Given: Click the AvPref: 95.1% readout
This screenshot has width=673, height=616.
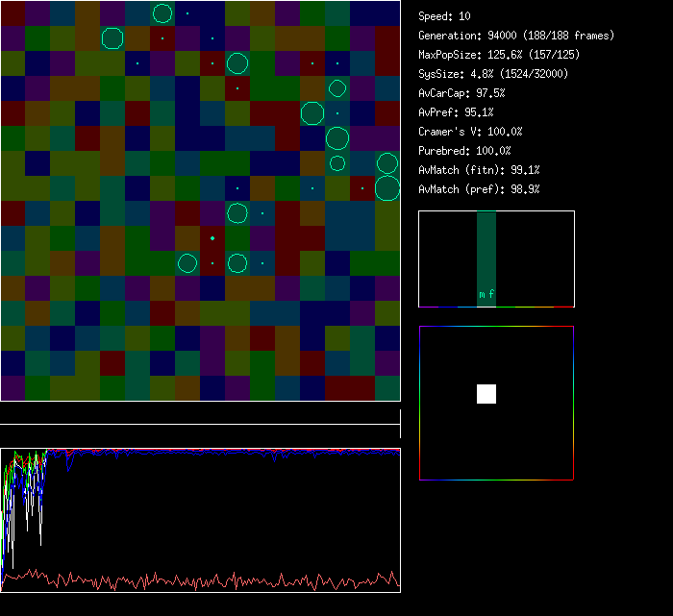Looking at the screenshot, I should (456, 112).
